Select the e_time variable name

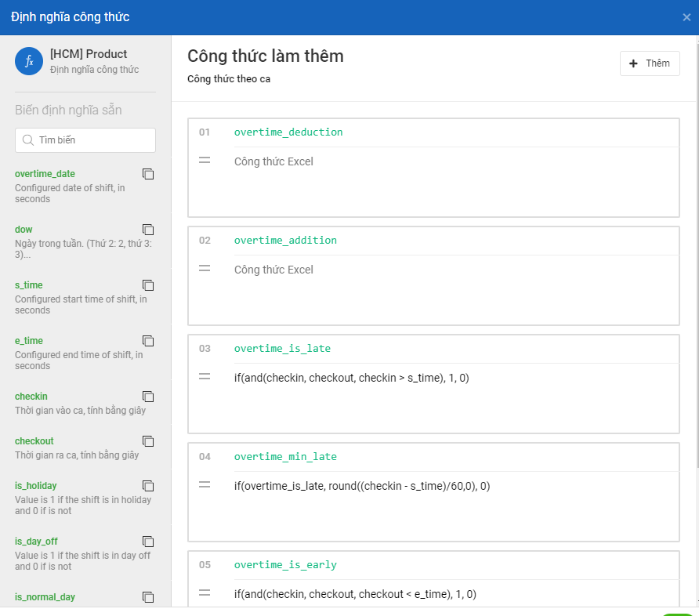click(29, 341)
